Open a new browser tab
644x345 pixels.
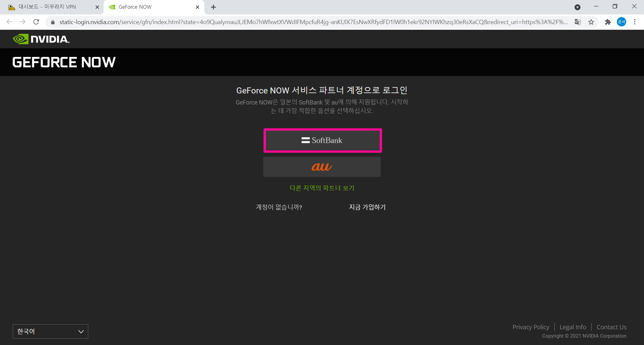pyautogui.click(x=213, y=7)
